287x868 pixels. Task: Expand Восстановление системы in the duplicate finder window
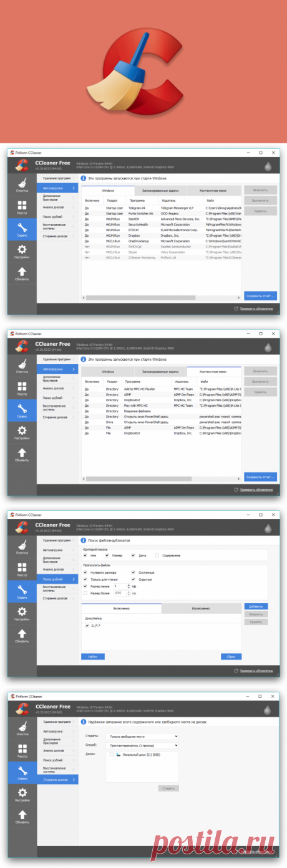click(x=57, y=588)
